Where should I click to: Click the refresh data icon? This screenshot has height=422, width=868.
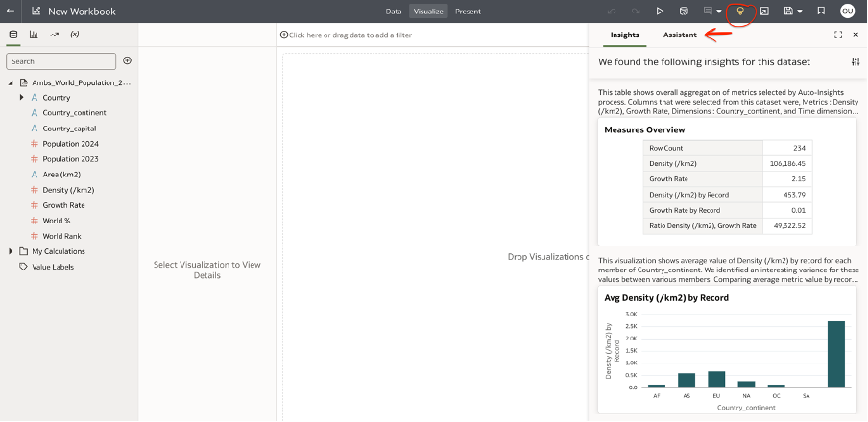coord(685,12)
